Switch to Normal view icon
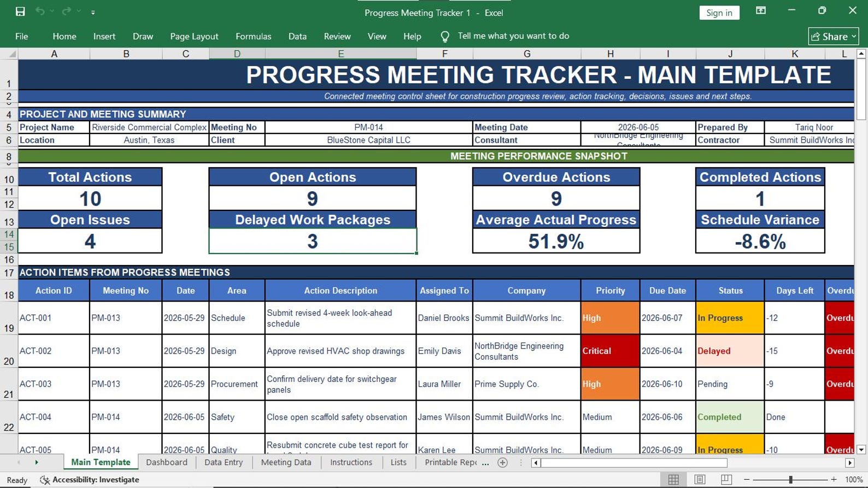 click(x=673, y=479)
